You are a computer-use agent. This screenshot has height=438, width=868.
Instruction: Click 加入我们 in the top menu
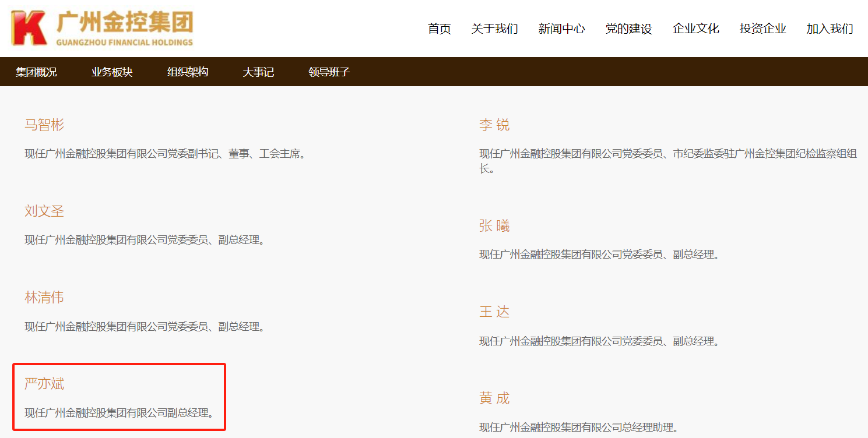[x=830, y=29]
